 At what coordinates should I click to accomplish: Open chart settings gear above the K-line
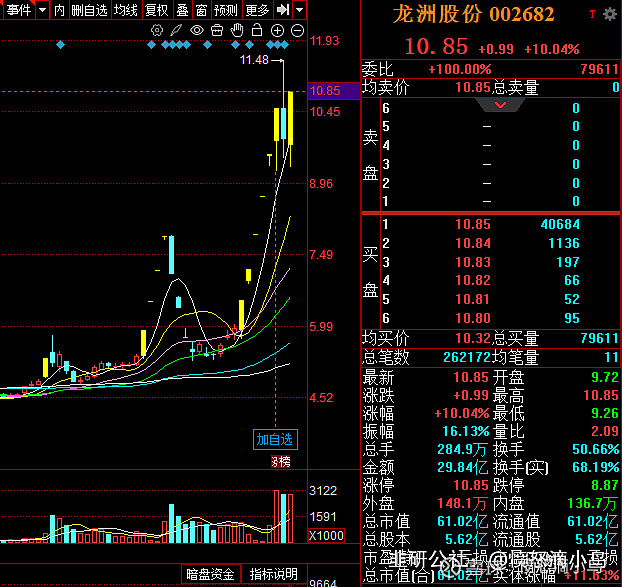click(x=157, y=31)
